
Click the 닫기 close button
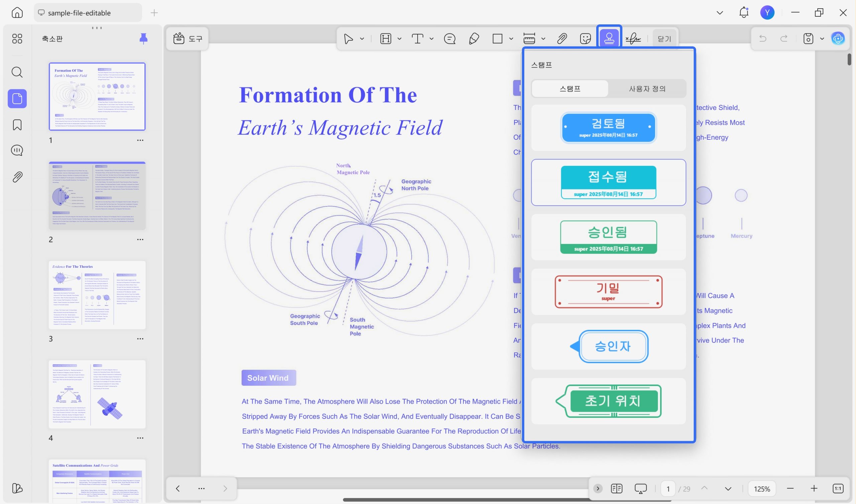coord(664,39)
